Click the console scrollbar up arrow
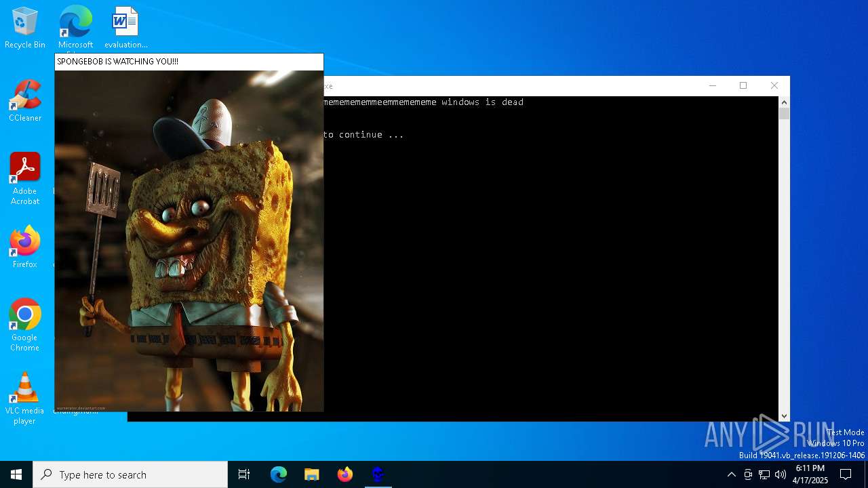The height and width of the screenshot is (488, 868). [784, 102]
